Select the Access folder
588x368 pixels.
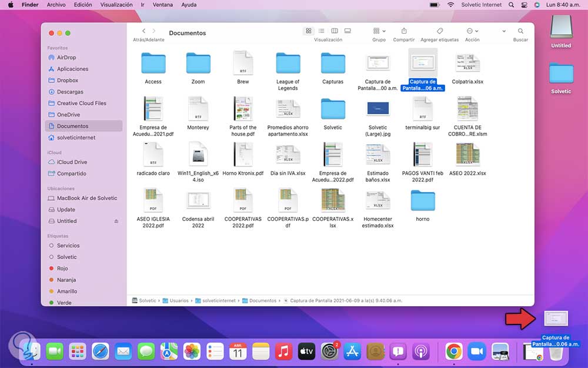tap(153, 63)
